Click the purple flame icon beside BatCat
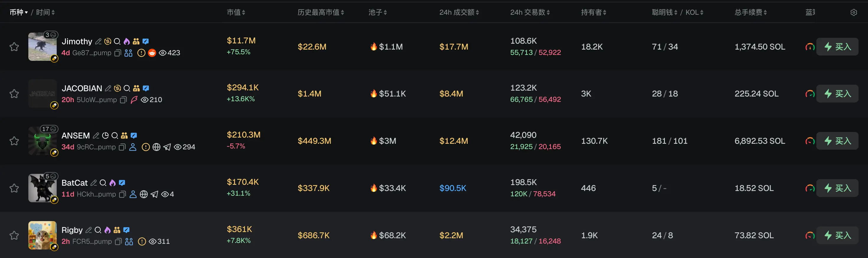Viewport: 868px width, 258px height. (112, 182)
